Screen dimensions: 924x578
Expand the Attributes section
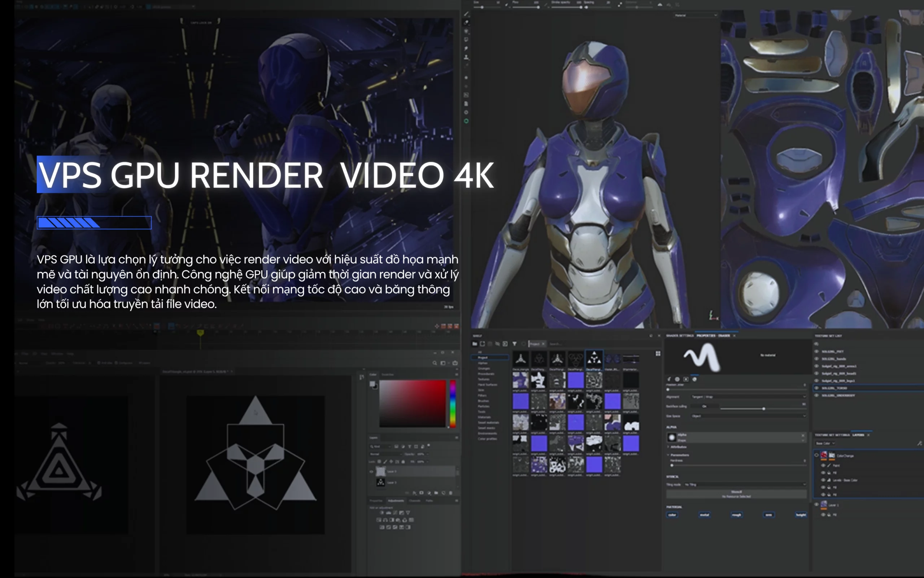(x=677, y=447)
